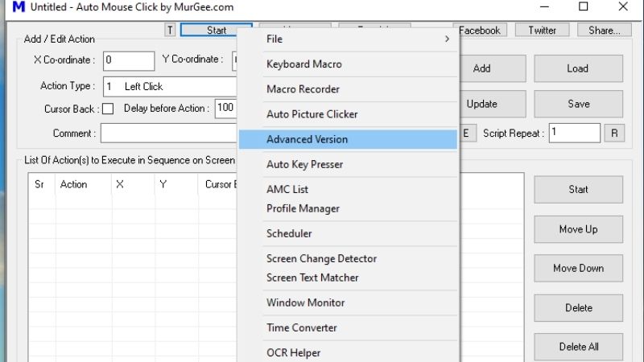Open the Twitter button

coord(542,30)
